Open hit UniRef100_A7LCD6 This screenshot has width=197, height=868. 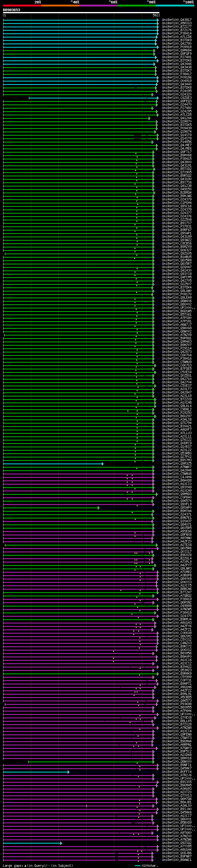[x=177, y=37]
